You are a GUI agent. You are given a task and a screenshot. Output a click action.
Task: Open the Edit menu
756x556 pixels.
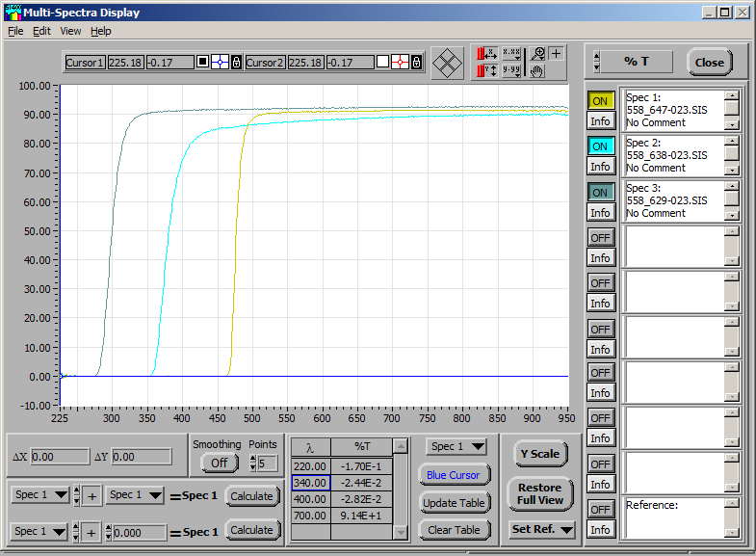(x=41, y=31)
